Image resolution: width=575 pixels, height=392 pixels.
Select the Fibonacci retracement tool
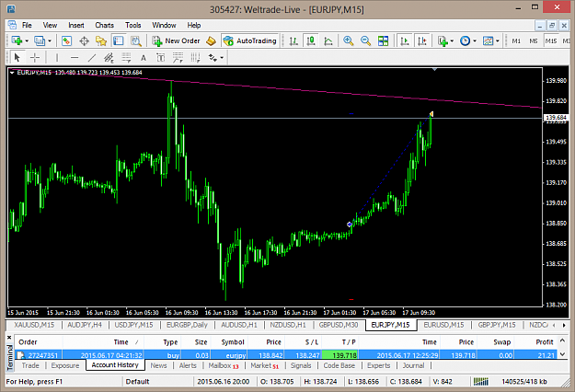point(126,58)
